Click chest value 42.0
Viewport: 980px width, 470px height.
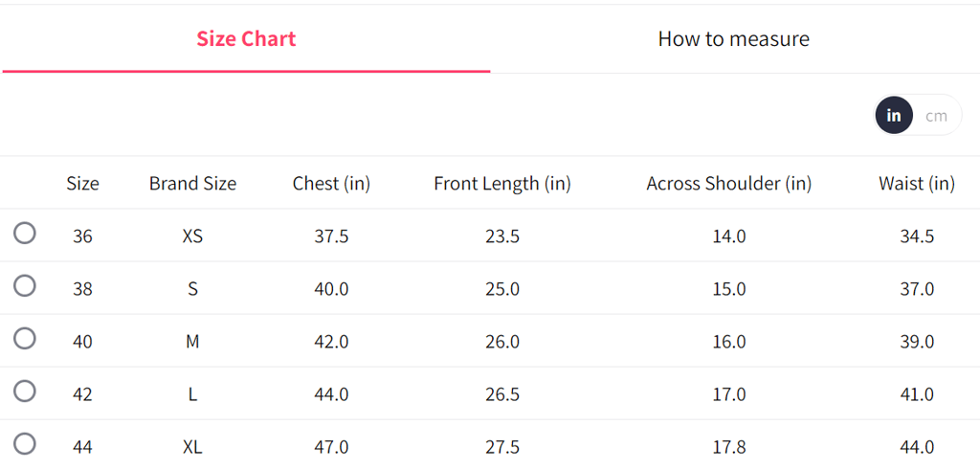(331, 342)
